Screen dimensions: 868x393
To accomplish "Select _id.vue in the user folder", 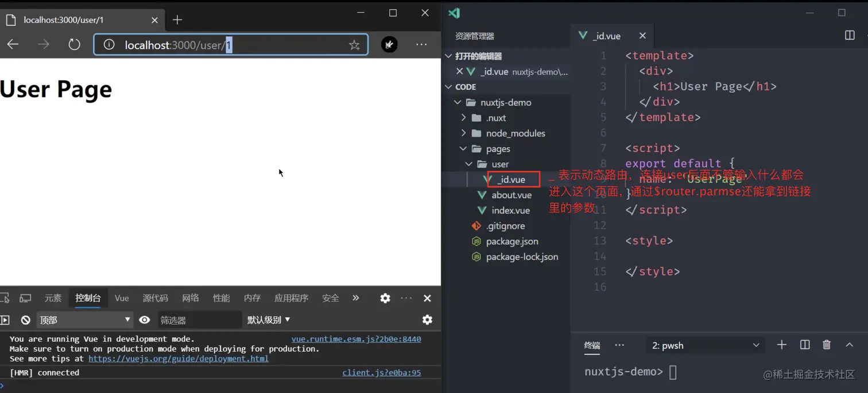I will tap(511, 180).
